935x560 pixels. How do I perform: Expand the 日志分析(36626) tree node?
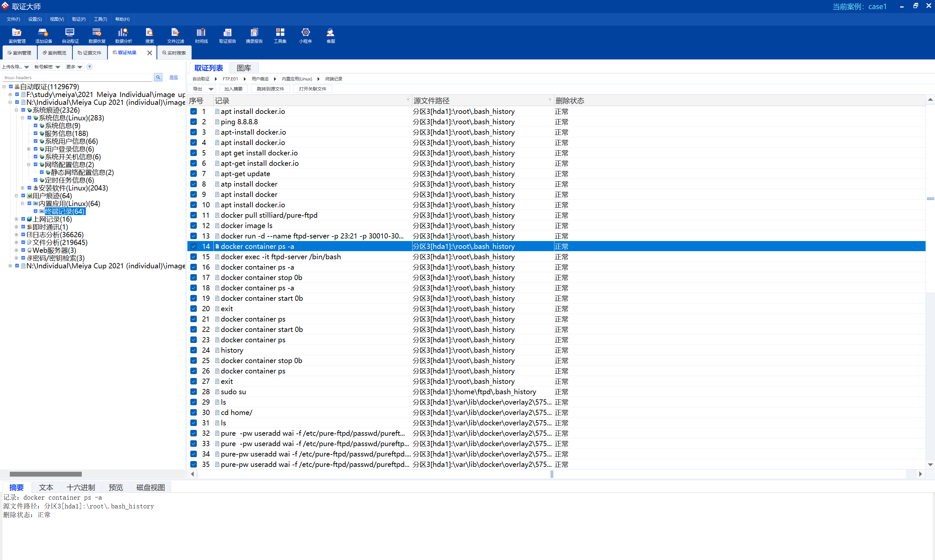[x=16, y=235]
